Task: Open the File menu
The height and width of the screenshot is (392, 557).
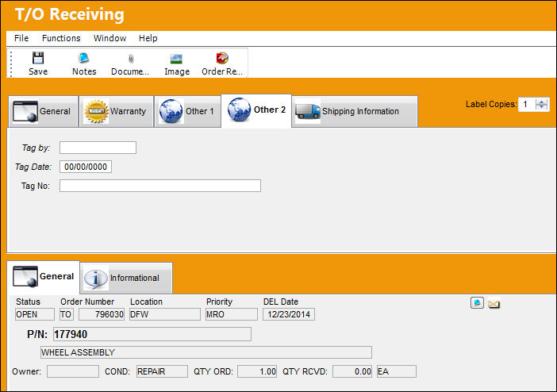Action: [x=21, y=38]
